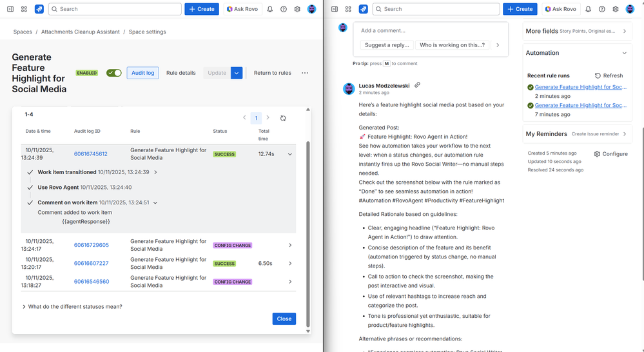
Task: Expand audit log entry 60616729605
Action: 290,245
